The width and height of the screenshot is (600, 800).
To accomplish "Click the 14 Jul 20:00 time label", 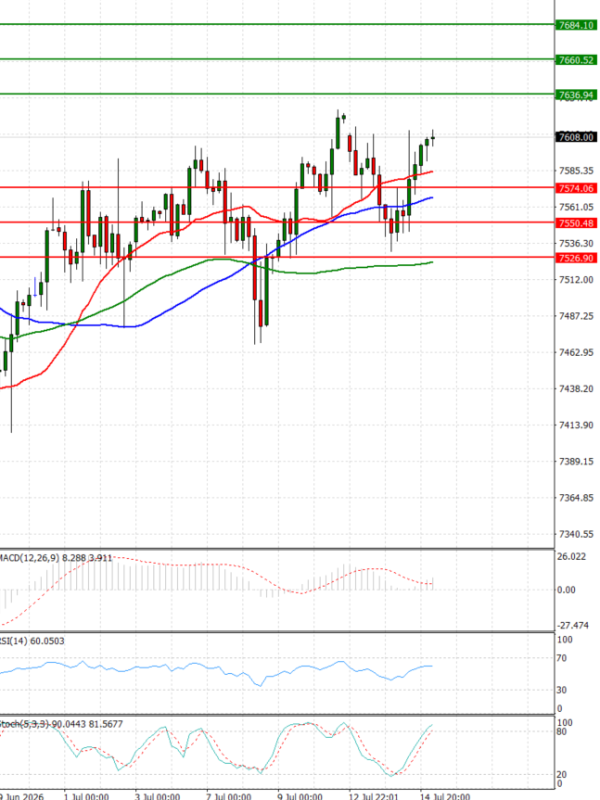I will [445, 796].
